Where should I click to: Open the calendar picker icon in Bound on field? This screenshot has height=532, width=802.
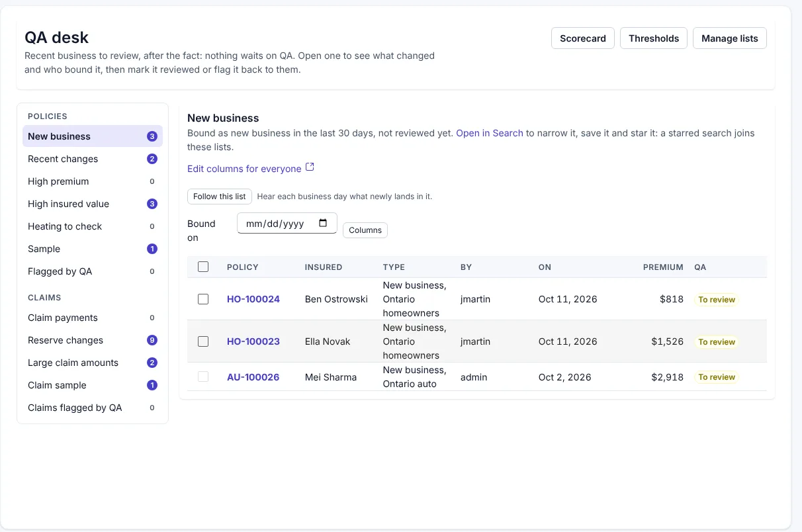[323, 223]
